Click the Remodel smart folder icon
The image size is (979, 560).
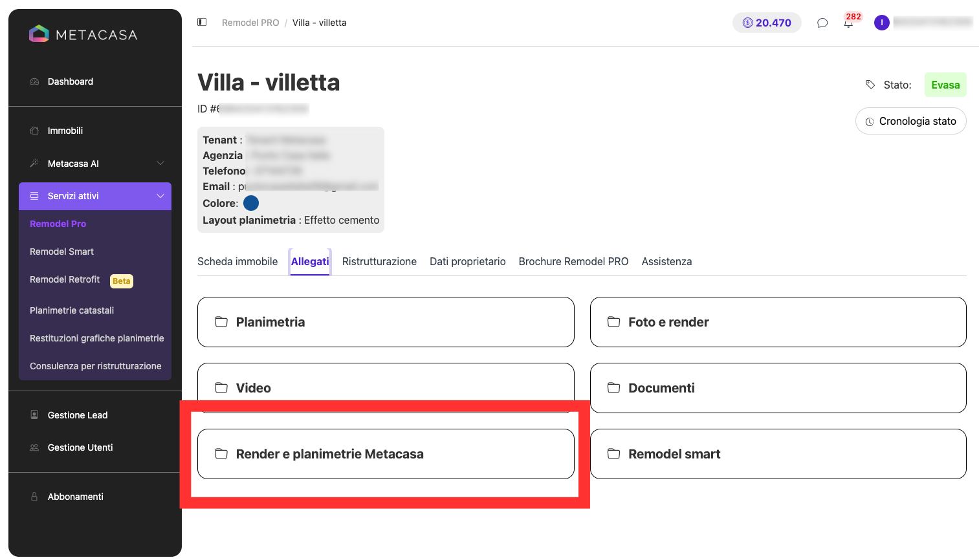[x=613, y=454]
